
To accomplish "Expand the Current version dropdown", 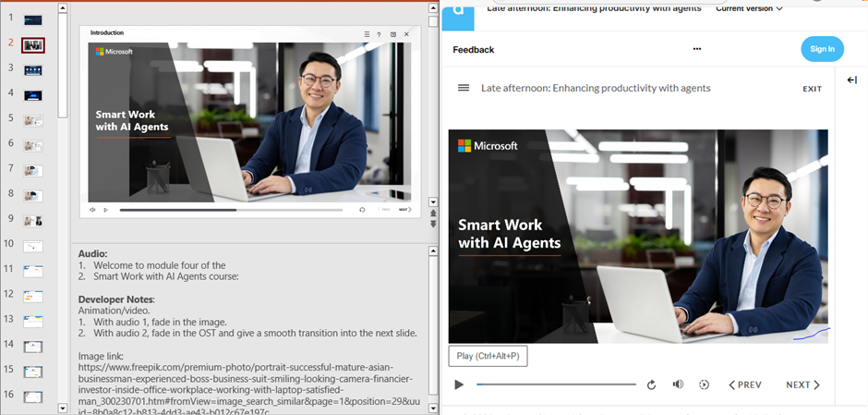I will [749, 8].
